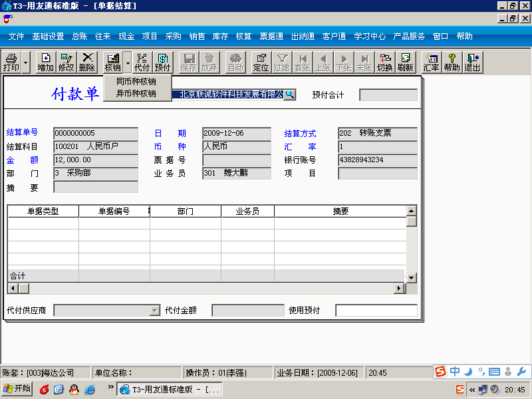The height and width of the screenshot is (399, 532).
Task: Click the Sogou 中 input mode indicator
Action: click(x=455, y=372)
